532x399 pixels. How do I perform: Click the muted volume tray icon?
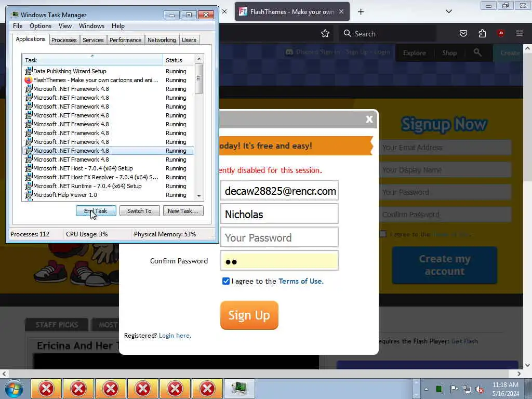[x=480, y=389]
